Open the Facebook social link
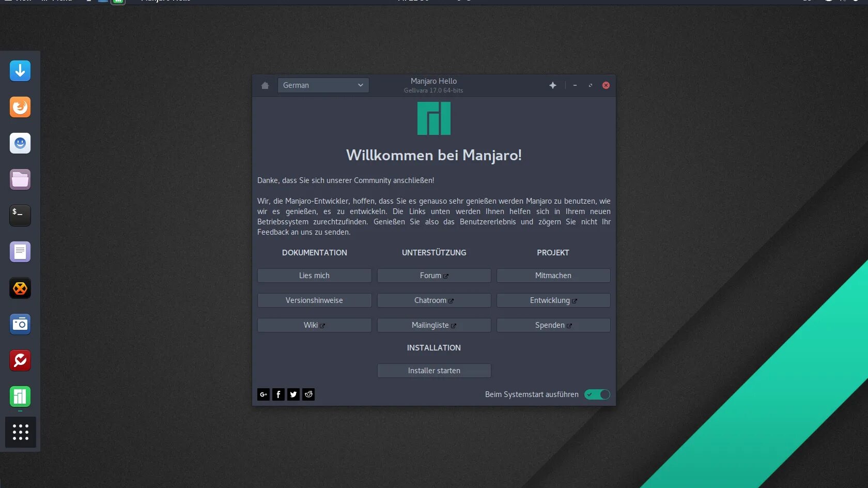 278,394
